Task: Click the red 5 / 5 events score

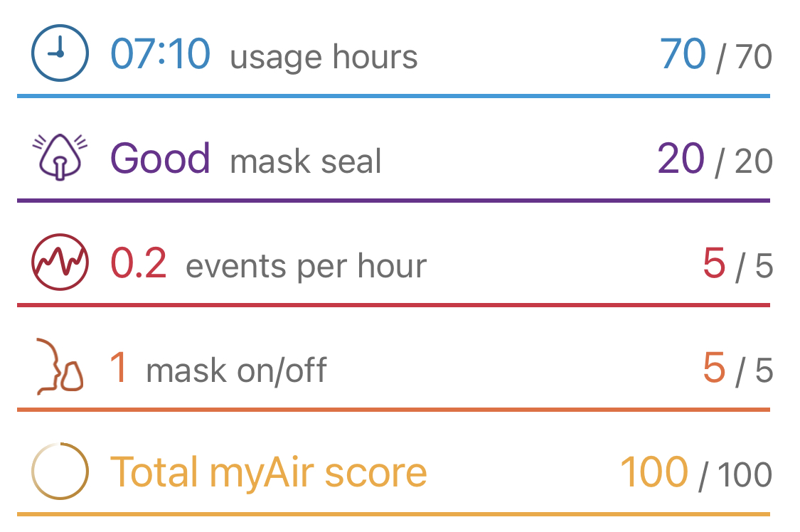Action: 737,264
